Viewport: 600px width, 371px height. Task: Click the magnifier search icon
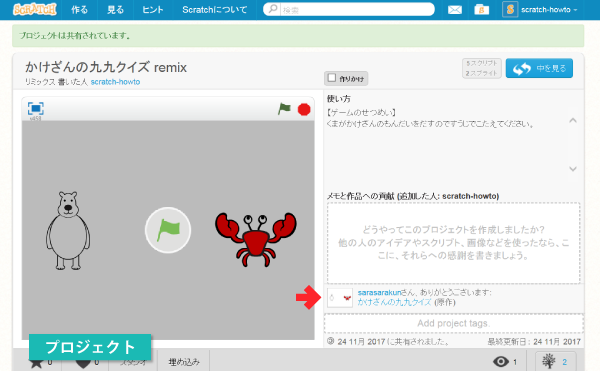(272, 9)
